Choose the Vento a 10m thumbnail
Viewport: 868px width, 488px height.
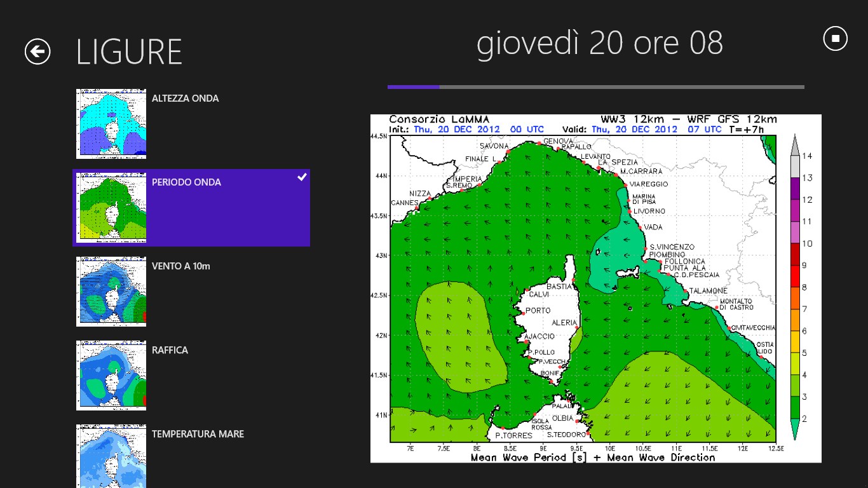tap(111, 292)
